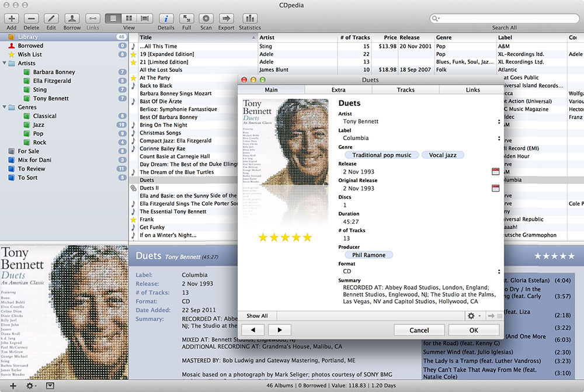Switch to the Tracks tab

pos(405,90)
